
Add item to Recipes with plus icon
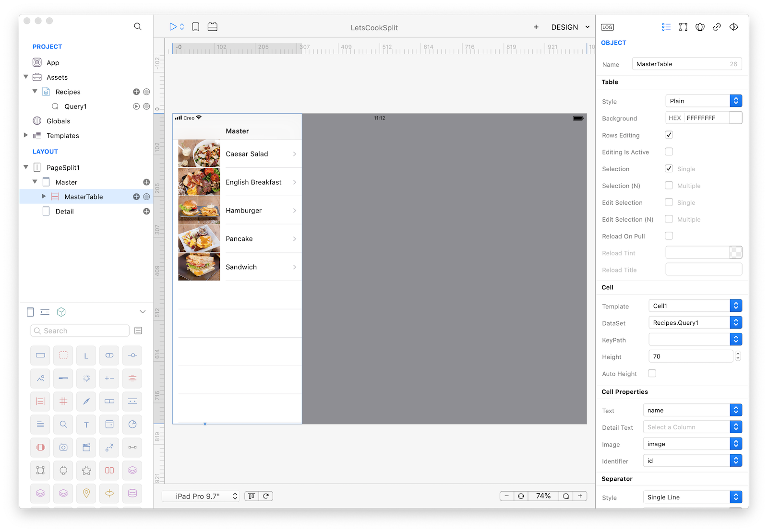136,92
